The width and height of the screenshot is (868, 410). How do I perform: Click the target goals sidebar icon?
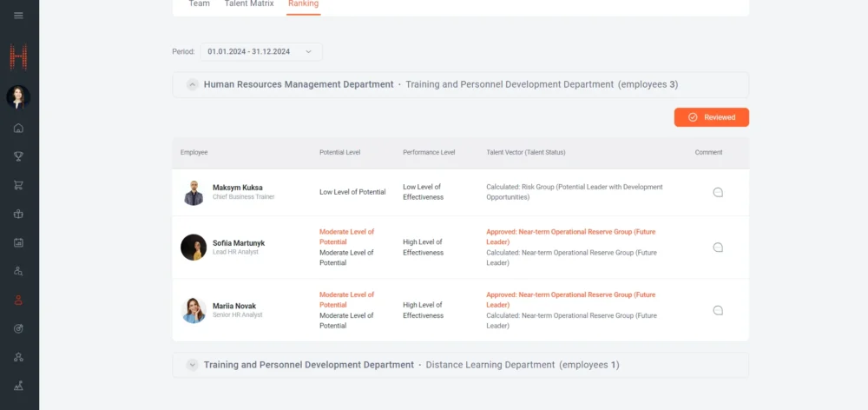[x=19, y=328]
